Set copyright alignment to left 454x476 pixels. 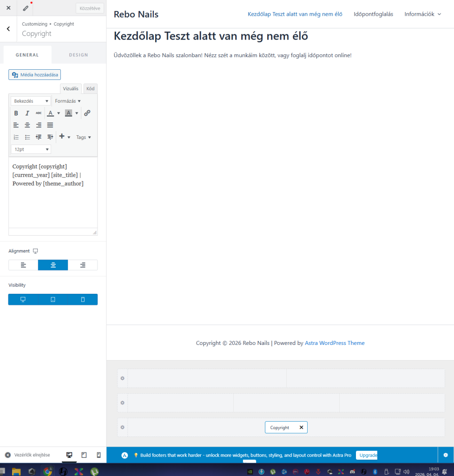(x=23, y=265)
